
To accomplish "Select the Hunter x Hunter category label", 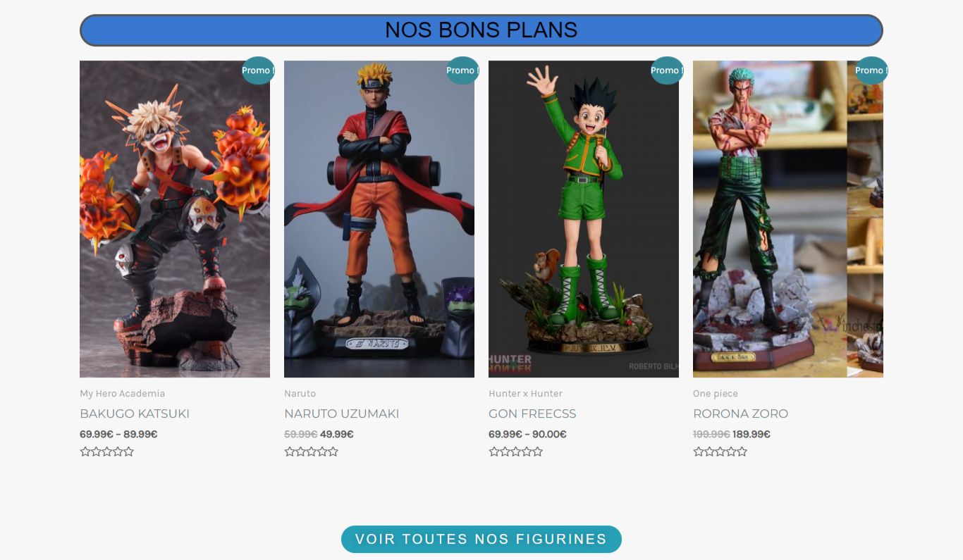I will pyautogui.click(x=526, y=394).
